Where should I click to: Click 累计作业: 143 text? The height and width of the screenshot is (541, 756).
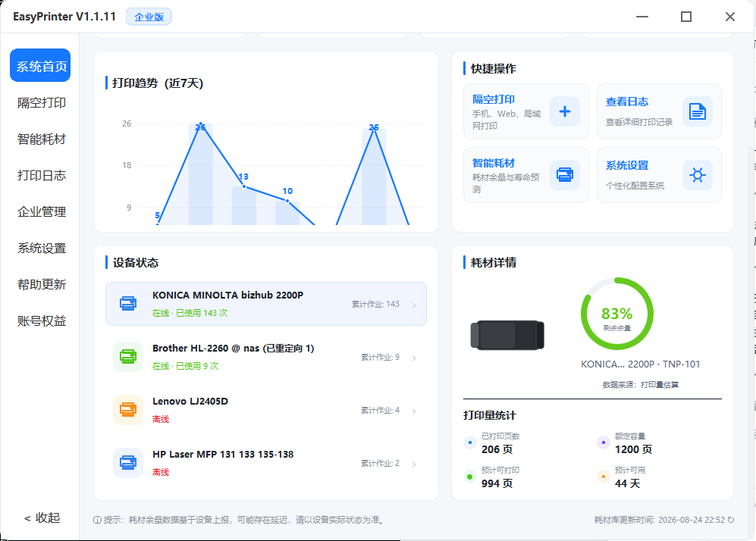(375, 304)
